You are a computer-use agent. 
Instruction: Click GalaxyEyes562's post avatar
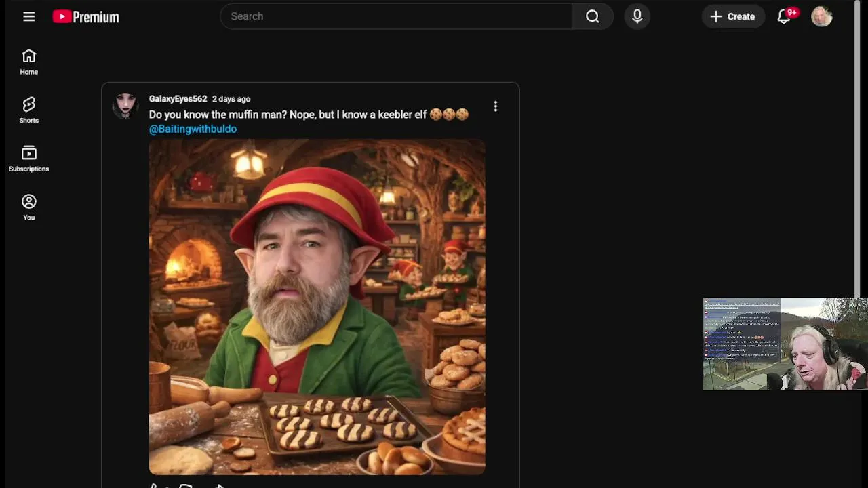coord(125,106)
